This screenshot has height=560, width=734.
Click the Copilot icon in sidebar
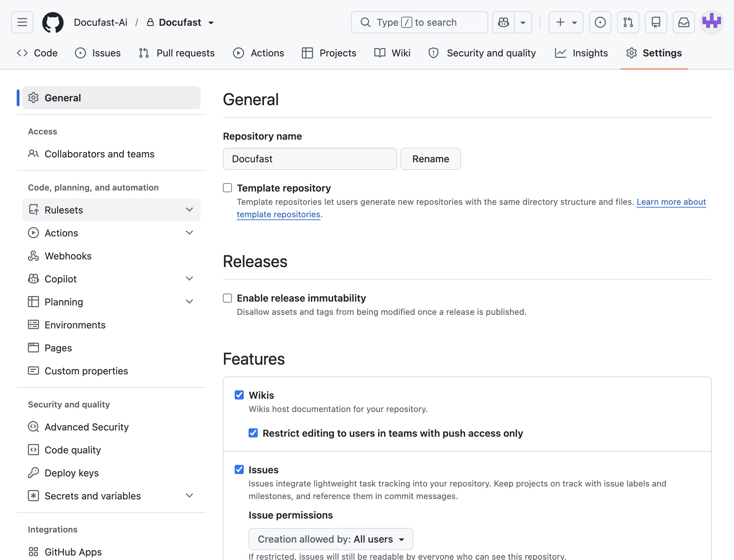tap(33, 279)
